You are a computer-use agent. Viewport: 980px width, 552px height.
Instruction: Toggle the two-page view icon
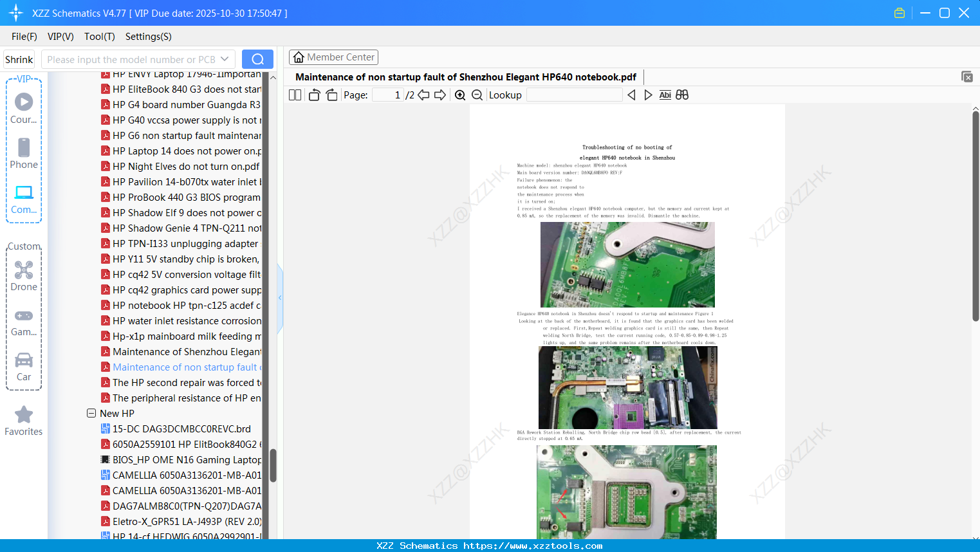295,95
